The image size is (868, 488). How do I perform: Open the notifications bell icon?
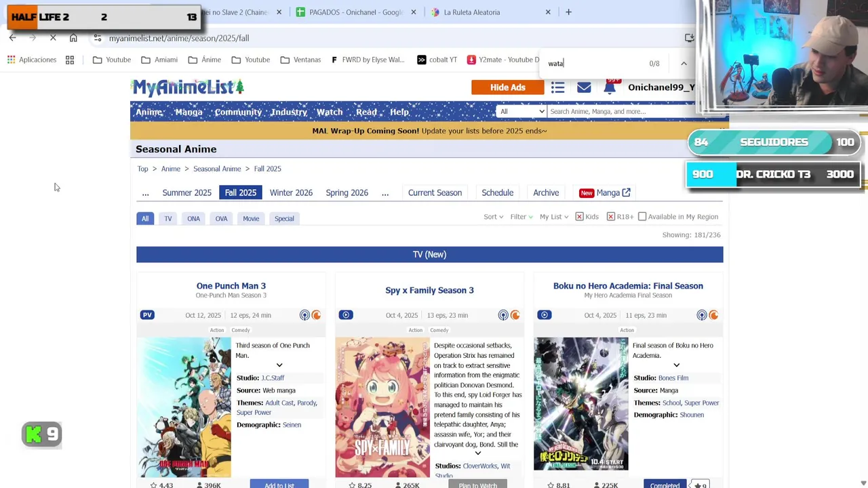point(610,87)
